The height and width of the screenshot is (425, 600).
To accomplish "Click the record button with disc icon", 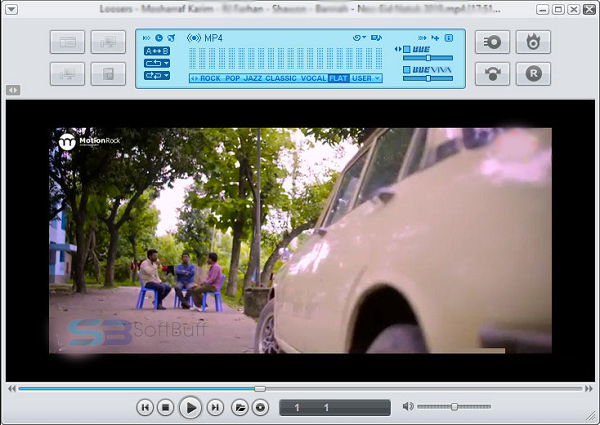I will point(492,42).
